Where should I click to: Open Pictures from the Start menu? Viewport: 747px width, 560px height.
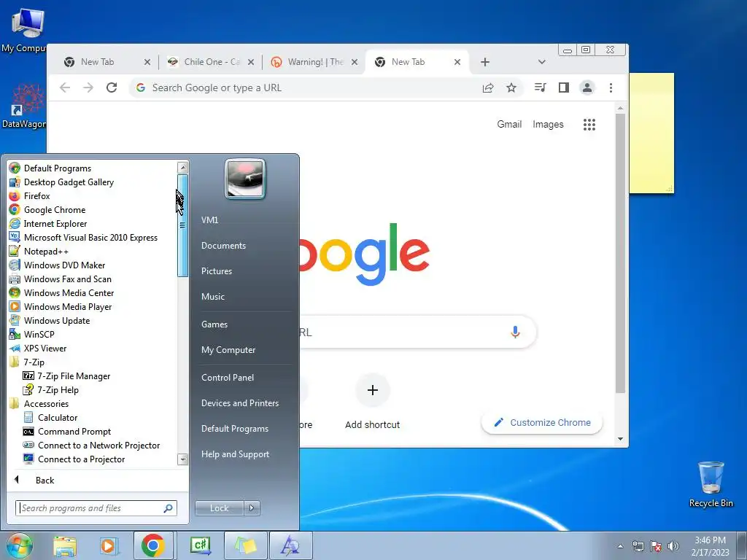(x=217, y=271)
